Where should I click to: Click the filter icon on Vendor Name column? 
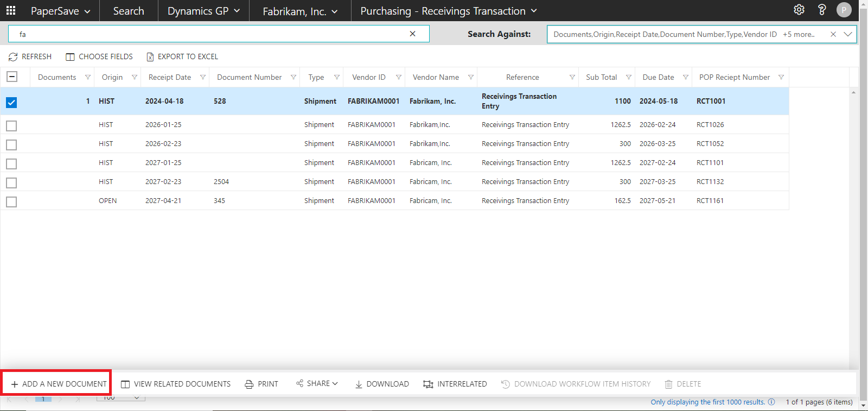(x=470, y=77)
